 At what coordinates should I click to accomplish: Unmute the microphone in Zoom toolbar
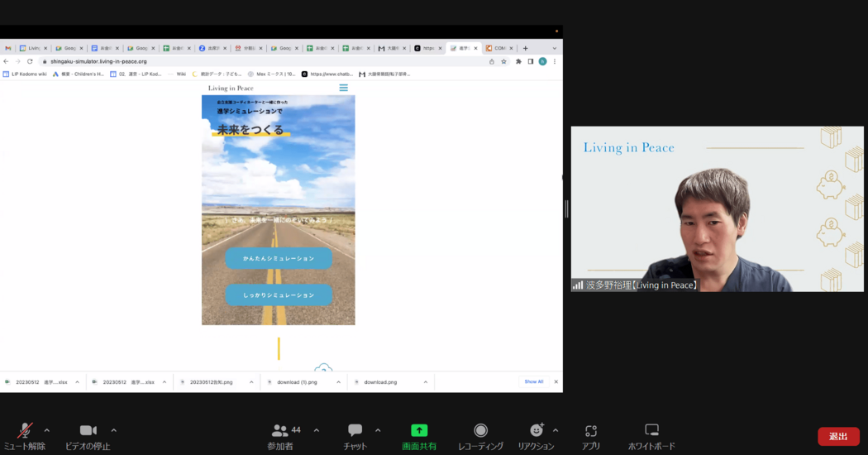click(25, 431)
